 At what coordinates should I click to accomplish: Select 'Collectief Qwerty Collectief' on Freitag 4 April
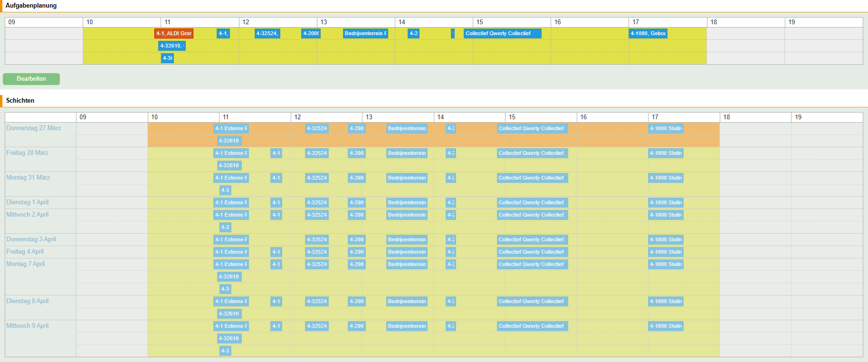click(x=531, y=252)
